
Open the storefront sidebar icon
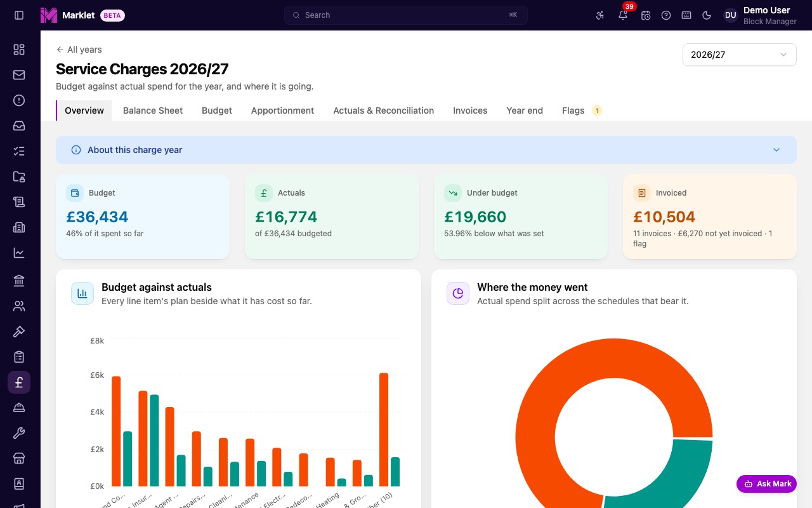[x=19, y=458]
